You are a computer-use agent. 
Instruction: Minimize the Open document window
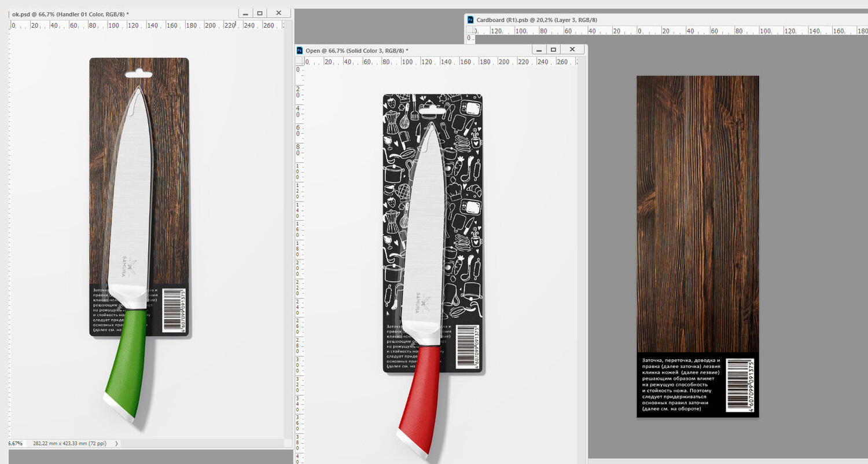pos(539,50)
